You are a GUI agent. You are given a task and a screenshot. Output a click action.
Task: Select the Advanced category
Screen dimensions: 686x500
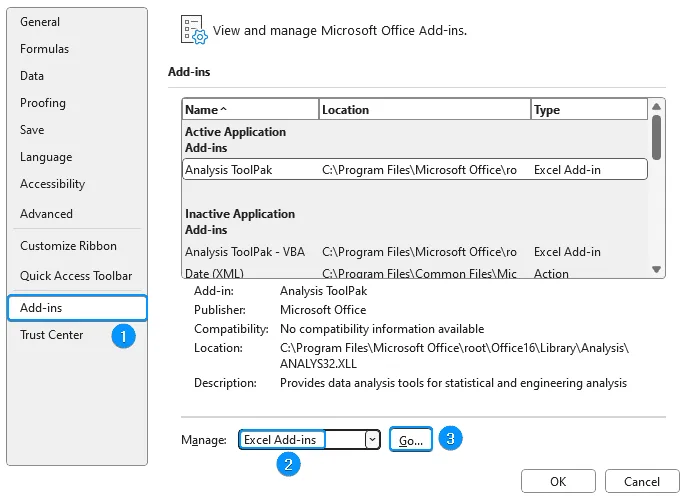click(46, 214)
